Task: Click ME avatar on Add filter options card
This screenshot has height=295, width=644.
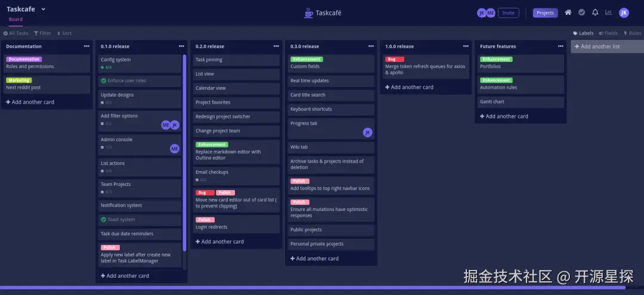Action: tap(166, 125)
